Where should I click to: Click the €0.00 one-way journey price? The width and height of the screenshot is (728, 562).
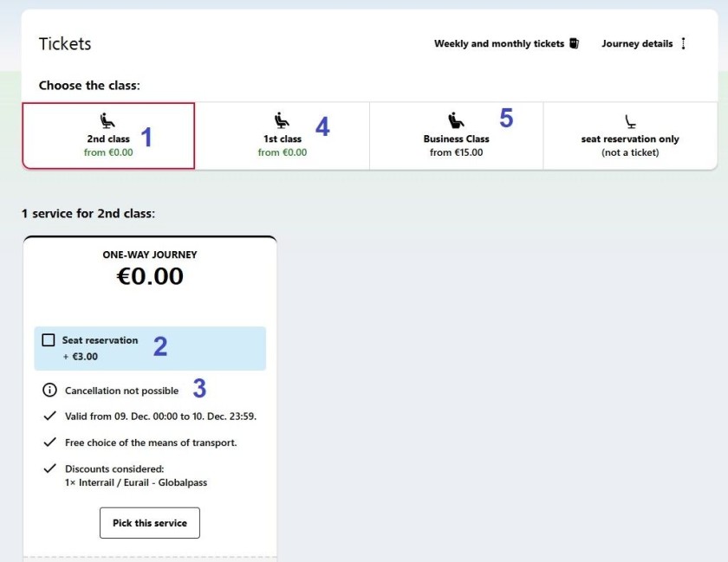click(x=150, y=275)
